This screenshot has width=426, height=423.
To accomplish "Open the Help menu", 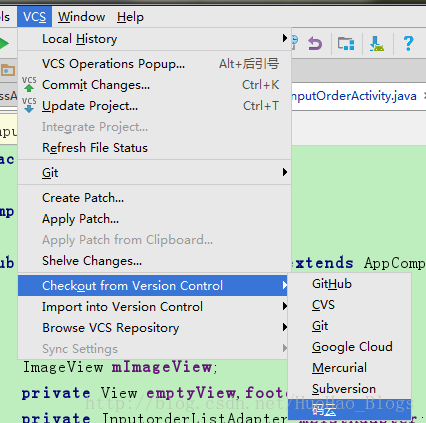I will tap(130, 17).
